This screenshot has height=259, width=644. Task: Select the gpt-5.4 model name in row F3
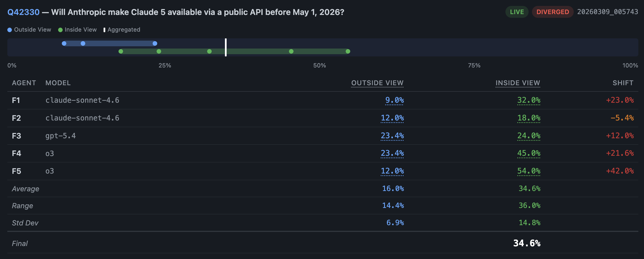[x=60, y=135]
